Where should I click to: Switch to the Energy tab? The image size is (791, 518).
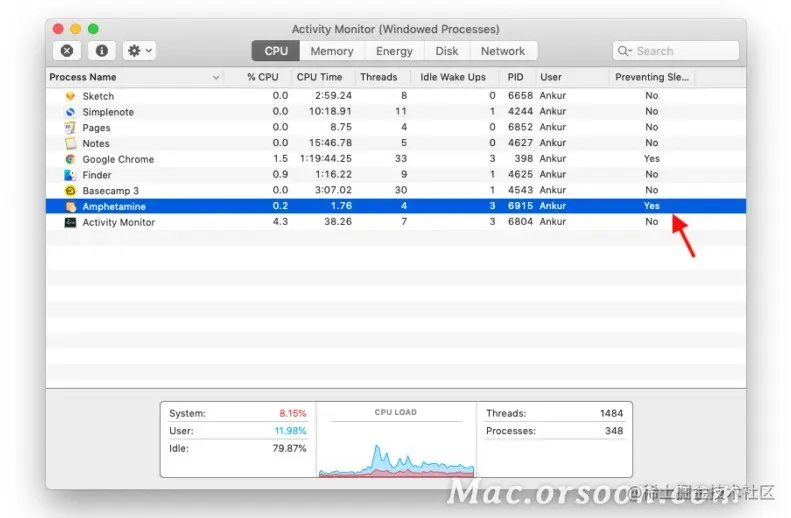click(394, 51)
